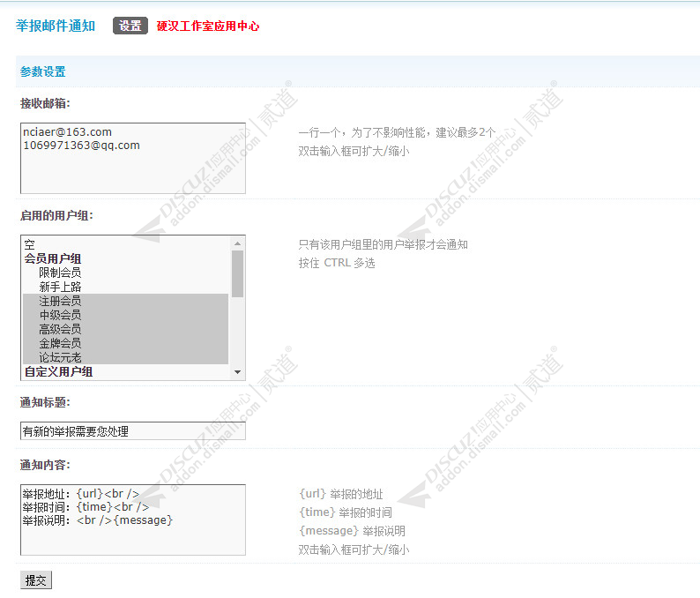This screenshot has height=598, width=700.
Task: Open the 设置 tab
Action: click(x=130, y=26)
